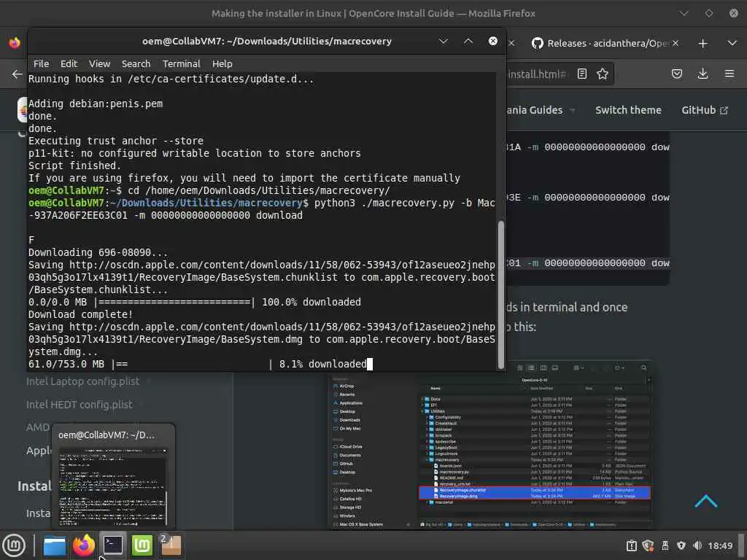Open the grouped package icon in taskbar
The image size is (747, 560).
[x=170, y=545]
